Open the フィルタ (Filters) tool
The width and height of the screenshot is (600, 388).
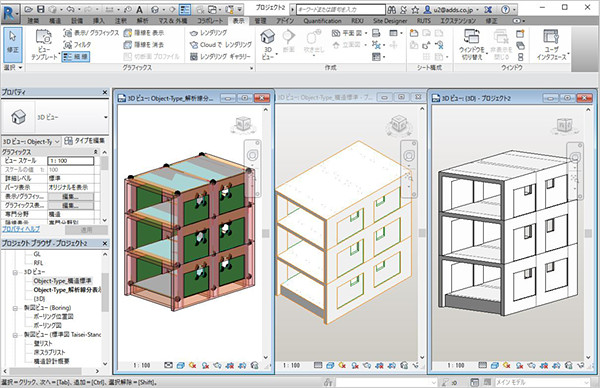[77, 45]
